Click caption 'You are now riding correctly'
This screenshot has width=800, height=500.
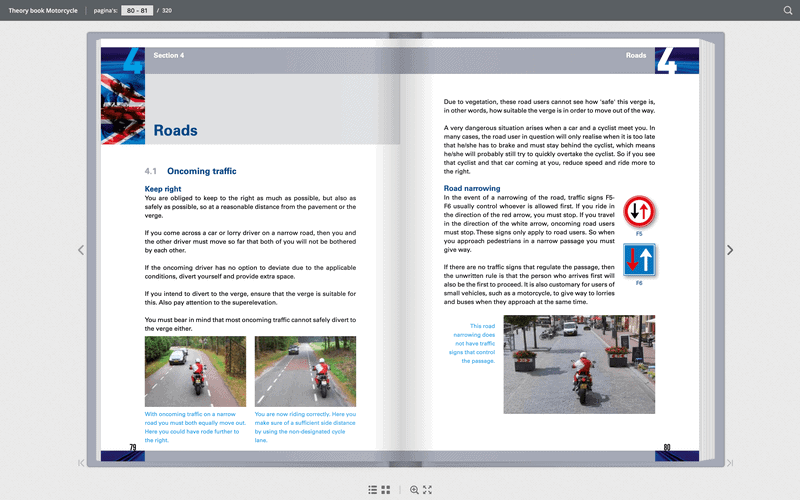tap(305, 427)
